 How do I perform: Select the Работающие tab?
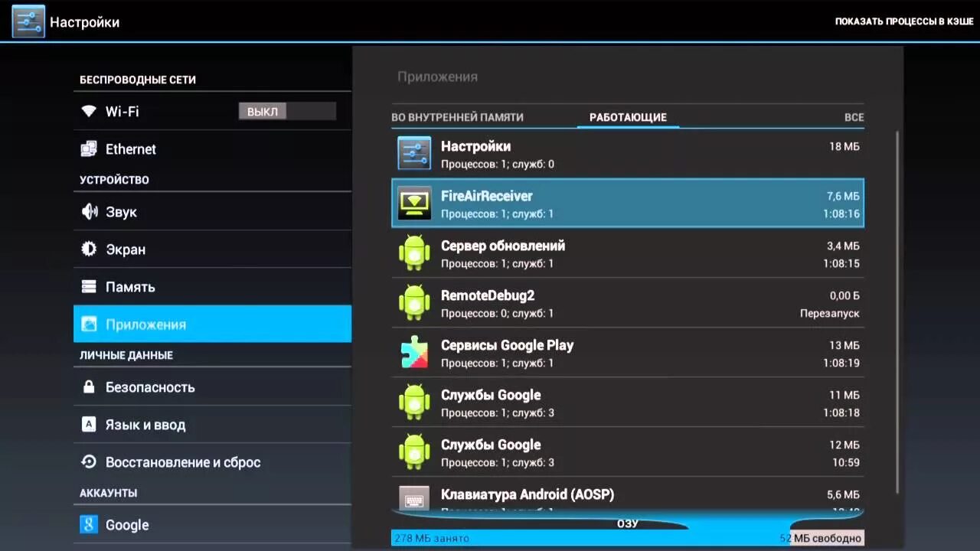(x=628, y=117)
